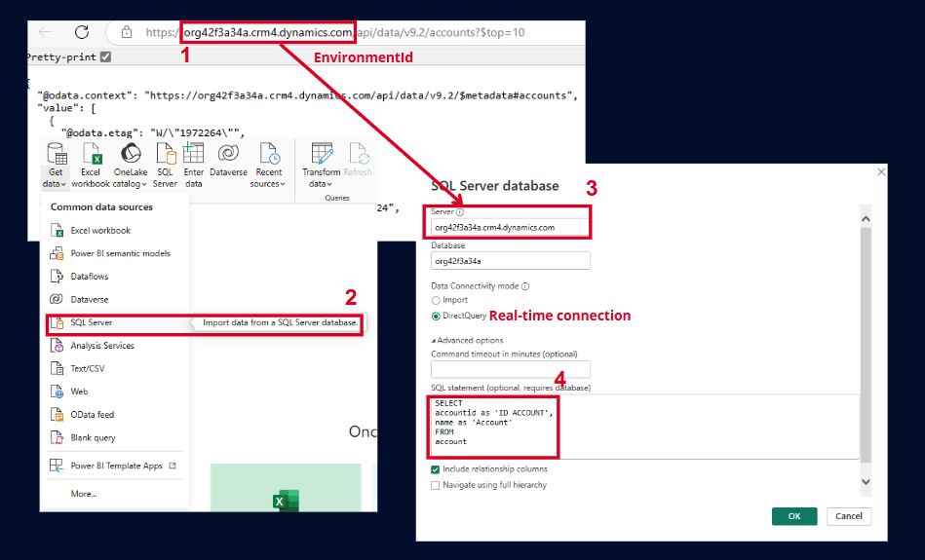The image size is (925, 560).
Task: Expand OneLake catalog dropdown arrow
Action: 144,184
